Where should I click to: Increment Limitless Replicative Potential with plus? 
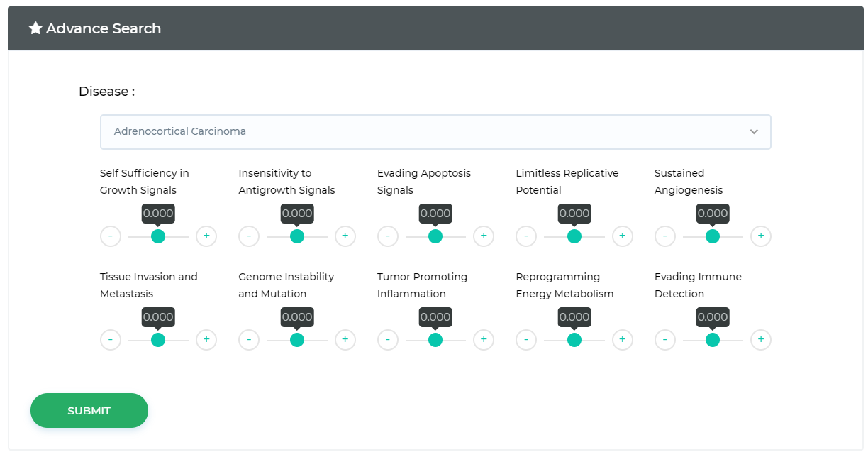tap(622, 236)
